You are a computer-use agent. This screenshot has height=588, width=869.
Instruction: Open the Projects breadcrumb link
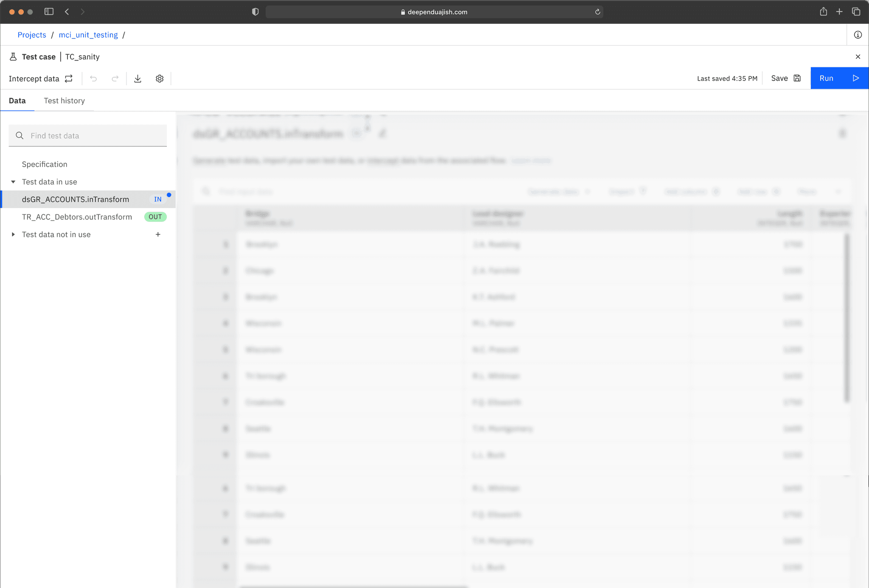[x=32, y=35]
